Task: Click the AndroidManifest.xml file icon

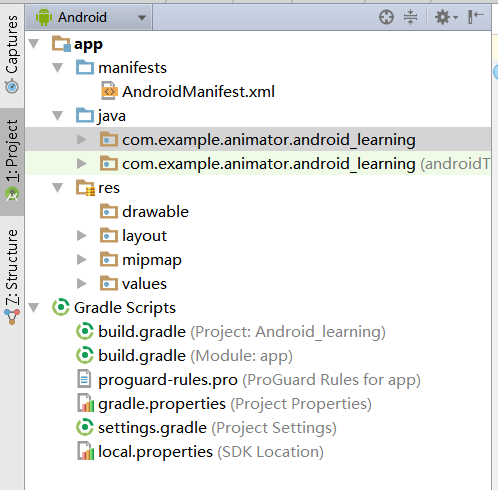Action: click(x=109, y=91)
